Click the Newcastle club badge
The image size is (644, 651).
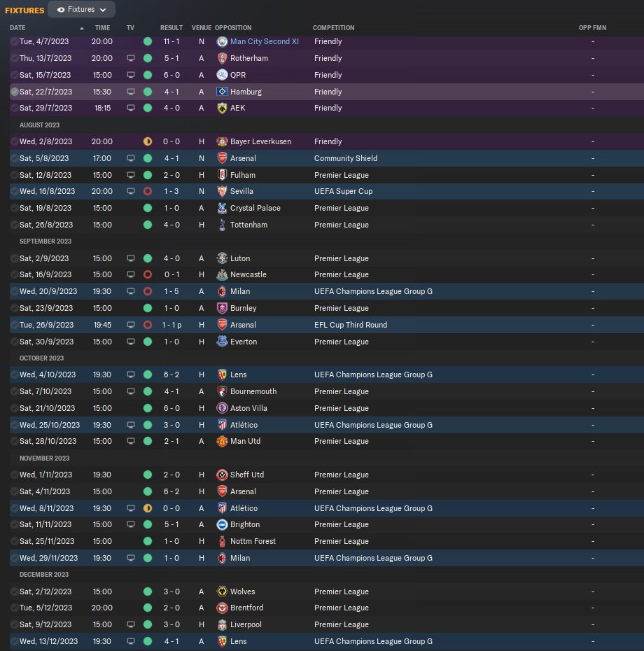tap(222, 274)
